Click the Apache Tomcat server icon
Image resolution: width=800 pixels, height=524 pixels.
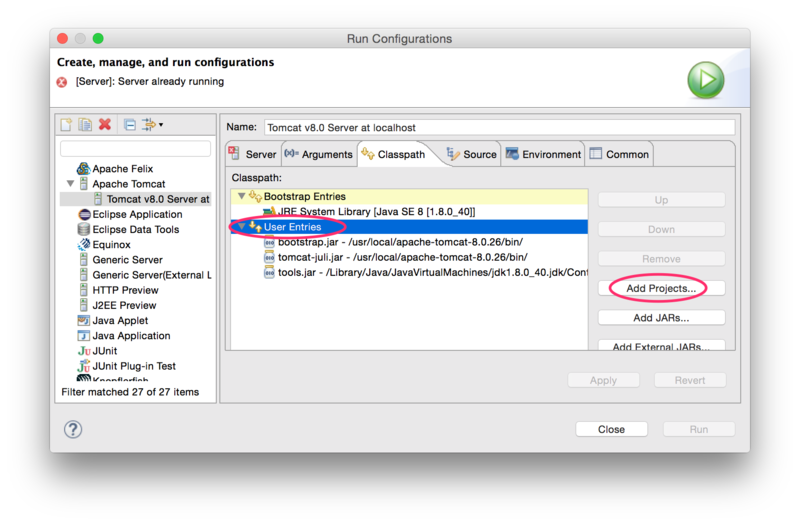pos(84,184)
